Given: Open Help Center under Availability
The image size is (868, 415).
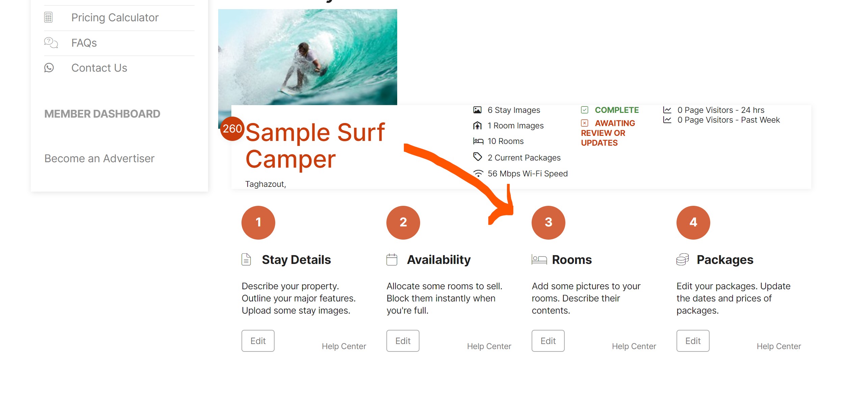Looking at the screenshot, I should pyautogui.click(x=489, y=346).
